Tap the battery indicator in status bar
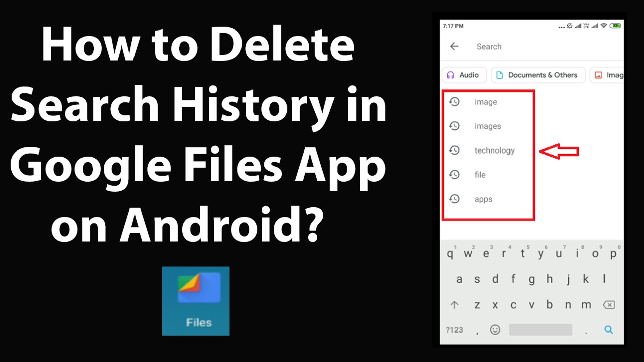Viewport: 644px width, 362px height. pos(615,26)
